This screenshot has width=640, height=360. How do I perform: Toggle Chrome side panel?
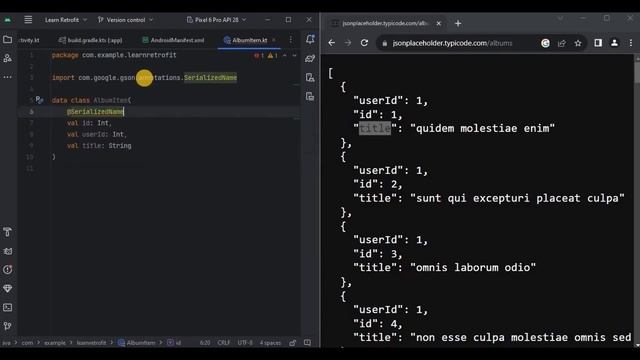598,43
